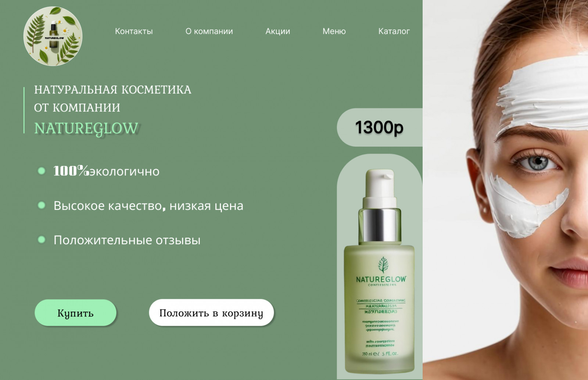Open the О компании page
This screenshot has width=588, height=380.
tap(209, 31)
